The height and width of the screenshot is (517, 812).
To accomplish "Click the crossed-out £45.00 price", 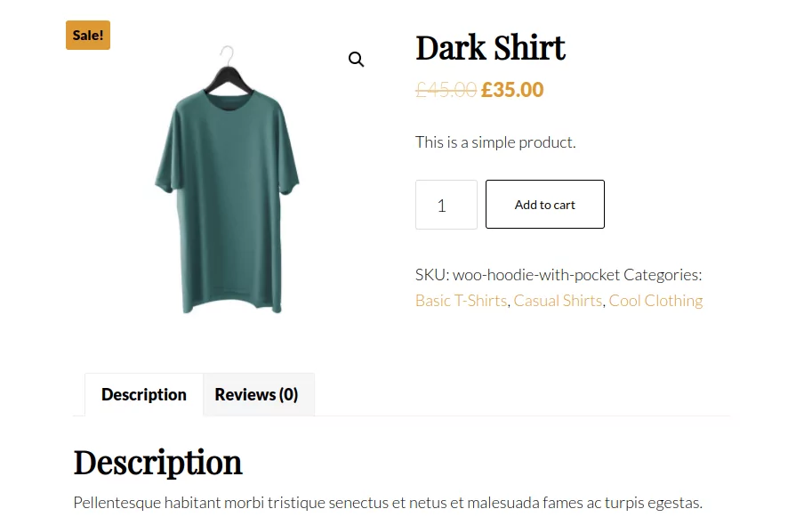I will click(x=446, y=90).
